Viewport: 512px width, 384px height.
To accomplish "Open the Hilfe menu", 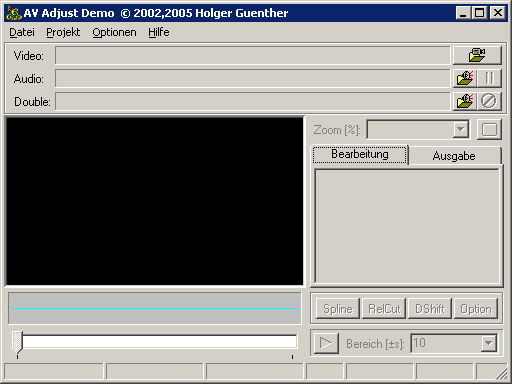I will pyautogui.click(x=159, y=32).
